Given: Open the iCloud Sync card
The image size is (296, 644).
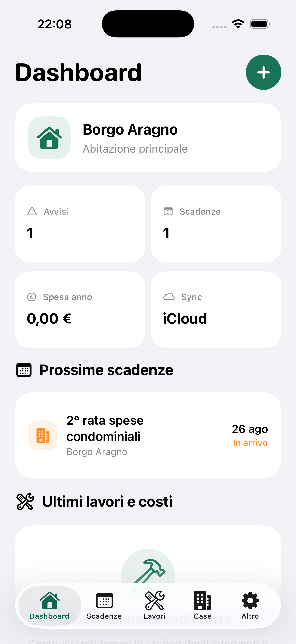Looking at the screenshot, I should tap(216, 309).
